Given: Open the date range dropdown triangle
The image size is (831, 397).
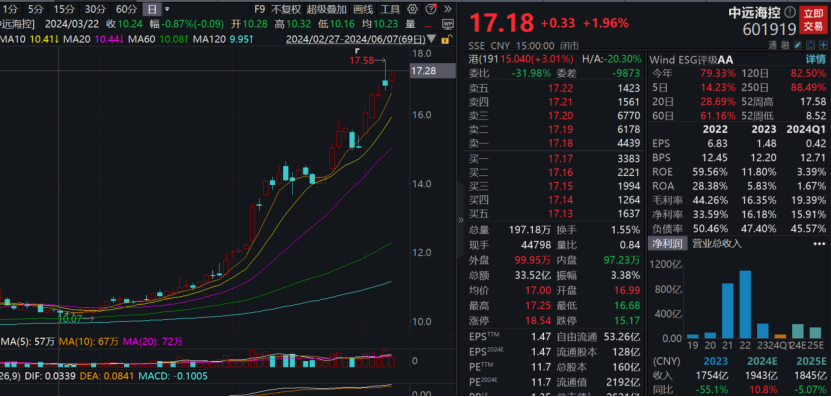Looking at the screenshot, I should 432,39.
